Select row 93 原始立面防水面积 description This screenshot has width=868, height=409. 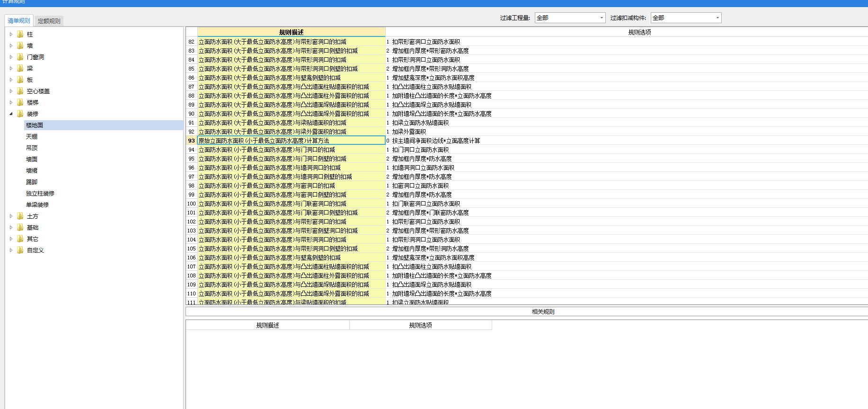point(291,141)
